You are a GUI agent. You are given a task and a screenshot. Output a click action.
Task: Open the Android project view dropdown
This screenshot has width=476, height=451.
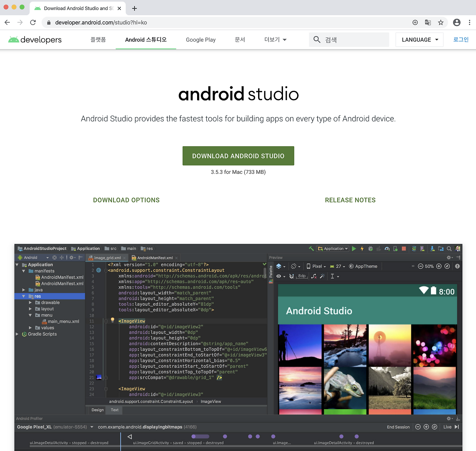(x=33, y=258)
